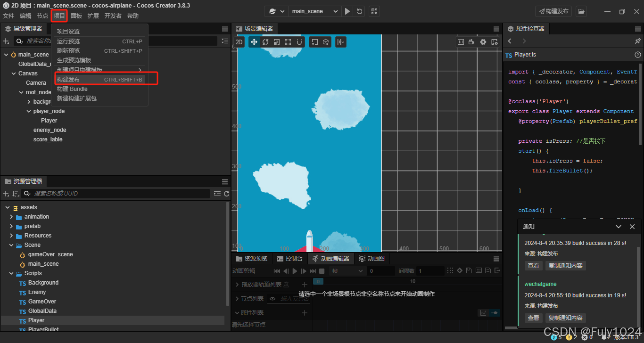Choose 运行预览 from the project menu
The height and width of the screenshot is (343, 644).
[99, 41]
